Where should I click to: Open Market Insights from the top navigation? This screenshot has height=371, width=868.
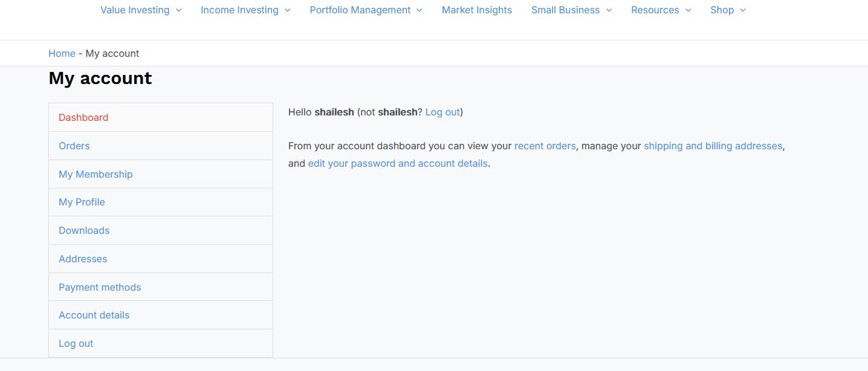click(x=477, y=10)
